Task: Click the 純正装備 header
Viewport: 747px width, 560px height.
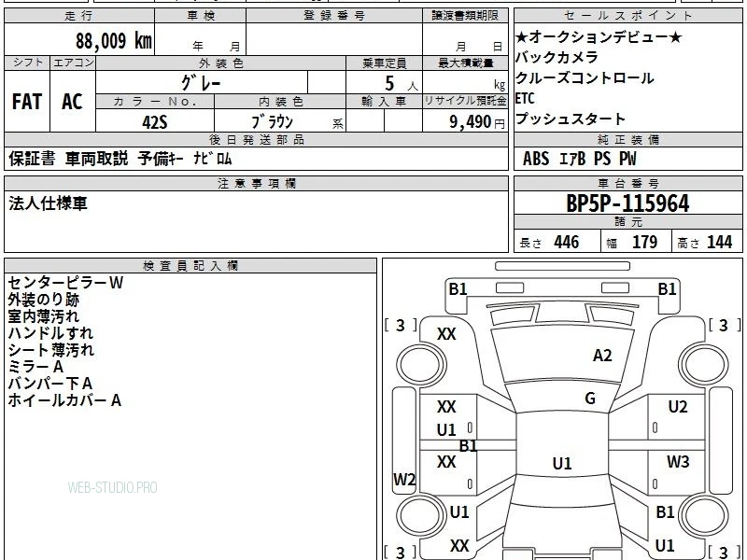Action: 627,139
